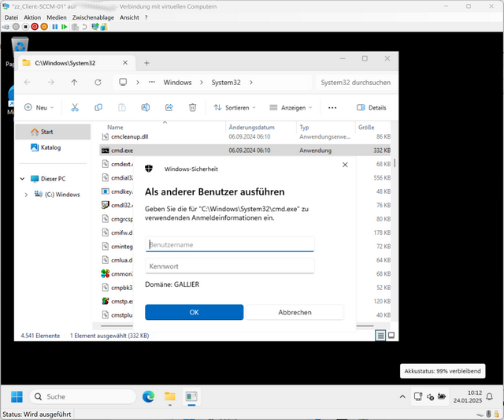Open the Anzeigen dropdown

point(291,108)
